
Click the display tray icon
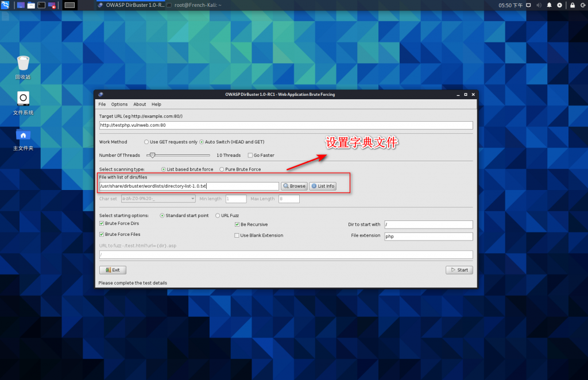click(x=528, y=5)
